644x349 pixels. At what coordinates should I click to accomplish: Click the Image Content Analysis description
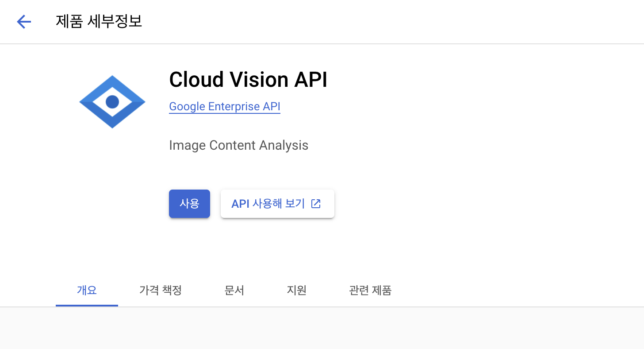238,145
